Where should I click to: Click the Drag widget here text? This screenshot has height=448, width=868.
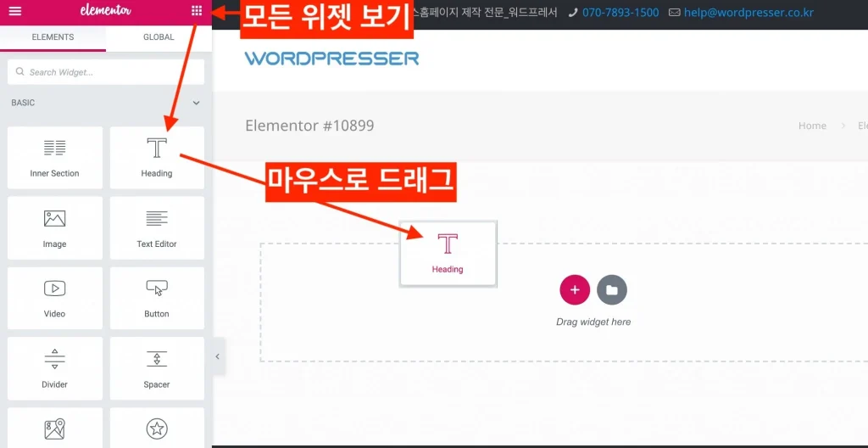(593, 322)
